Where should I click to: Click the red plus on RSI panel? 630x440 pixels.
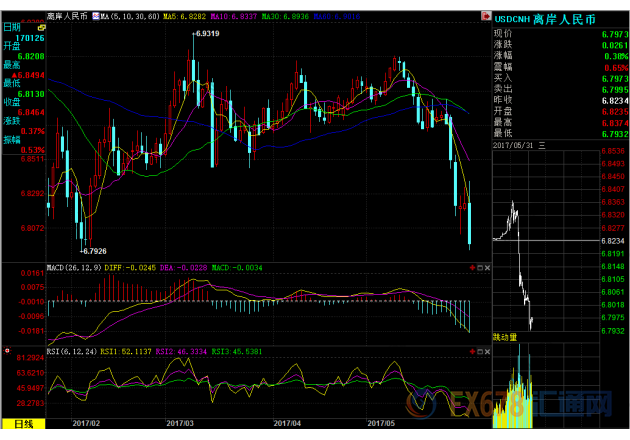(472, 352)
